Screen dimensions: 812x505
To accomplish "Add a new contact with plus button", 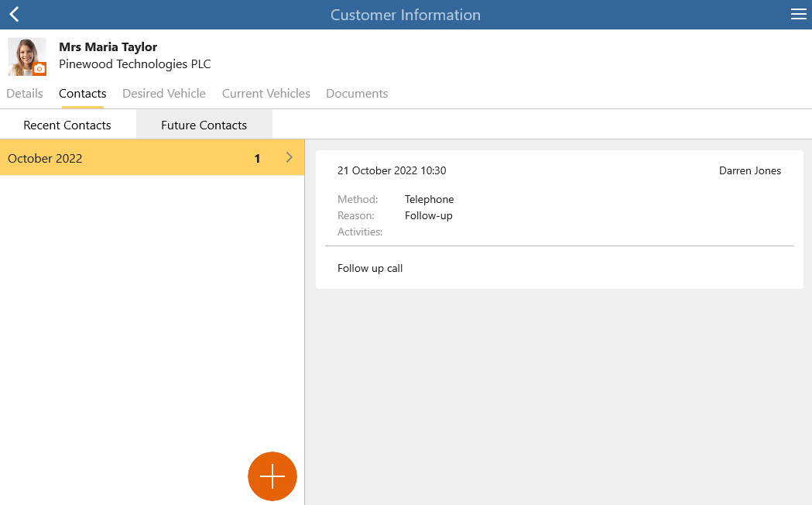I will (272, 476).
